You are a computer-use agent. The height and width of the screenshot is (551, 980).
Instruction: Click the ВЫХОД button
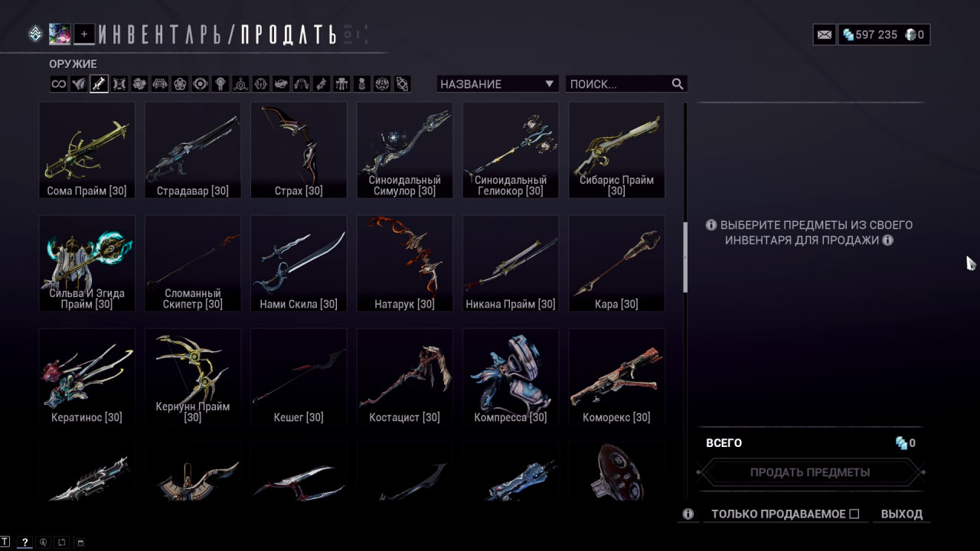tap(902, 514)
